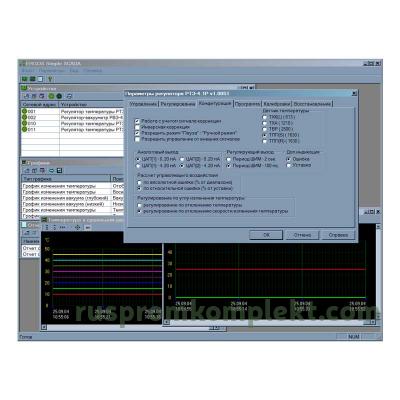Screen dimensions: 400x400
Task: Click green status icon of device 002
Action: tap(24, 117)
